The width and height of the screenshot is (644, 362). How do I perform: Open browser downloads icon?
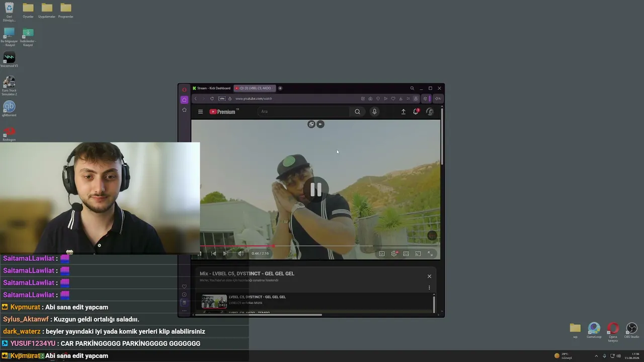coord(400,99)
